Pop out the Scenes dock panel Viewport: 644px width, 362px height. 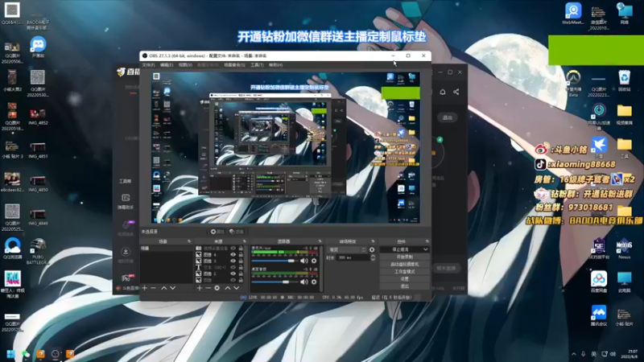(189, 241)
